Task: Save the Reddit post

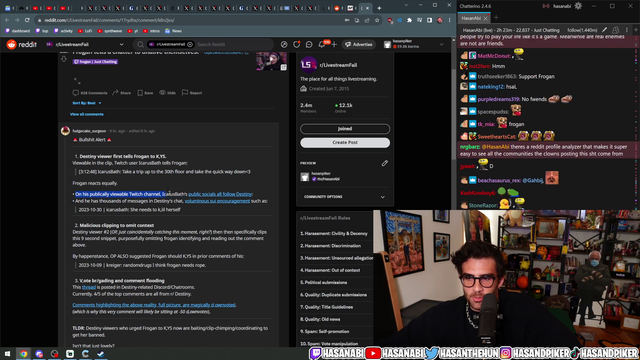Action: [145, 93]
